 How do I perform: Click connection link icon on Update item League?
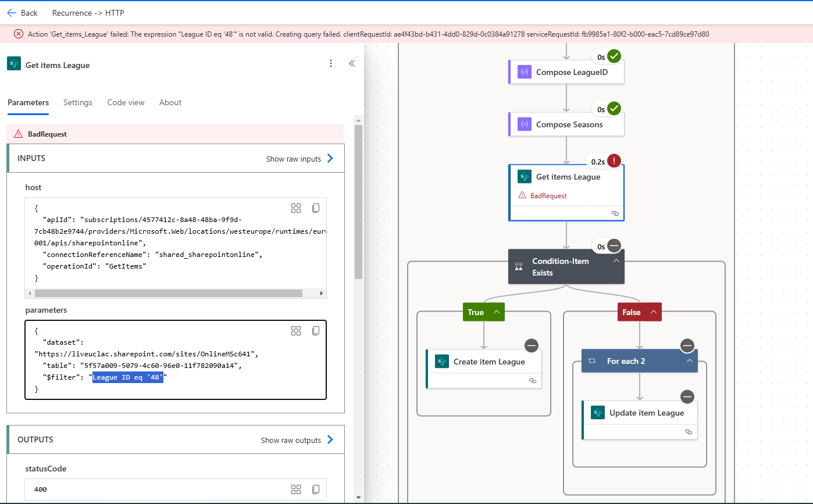pos(689,432)
